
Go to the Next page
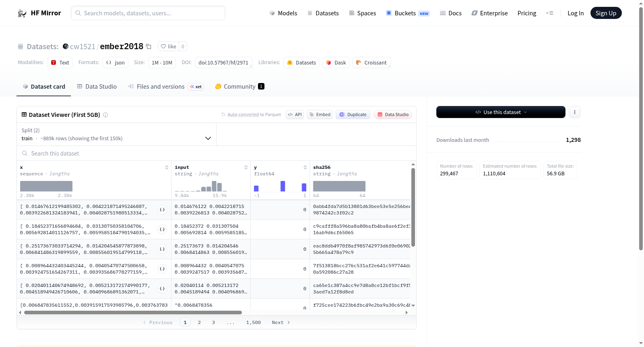point(281,322)
